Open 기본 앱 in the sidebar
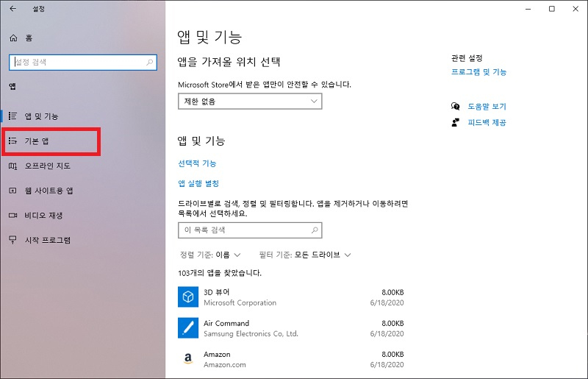This screenshot has height=379, width=588. tap(37, 141)
